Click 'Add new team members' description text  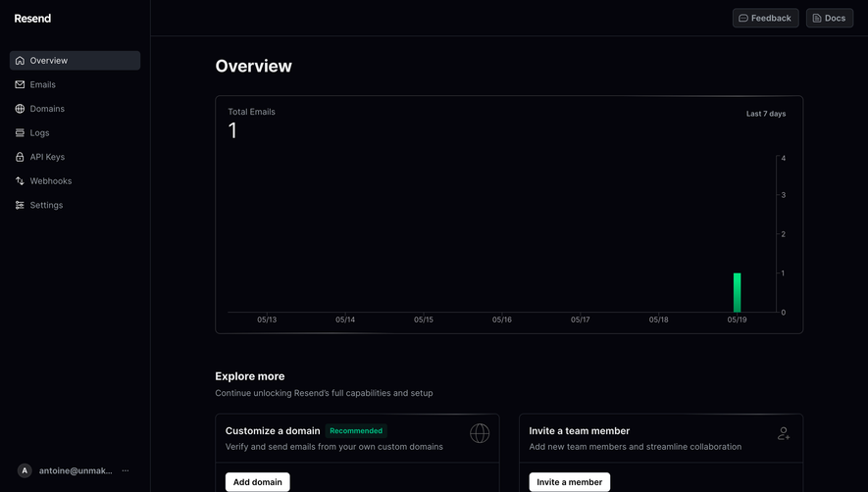(635, 447)
